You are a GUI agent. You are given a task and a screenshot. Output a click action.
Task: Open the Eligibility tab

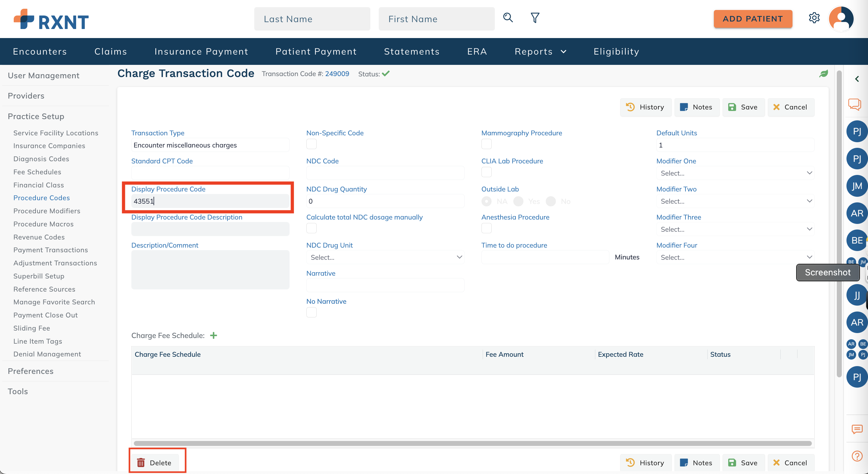(616, 51)
